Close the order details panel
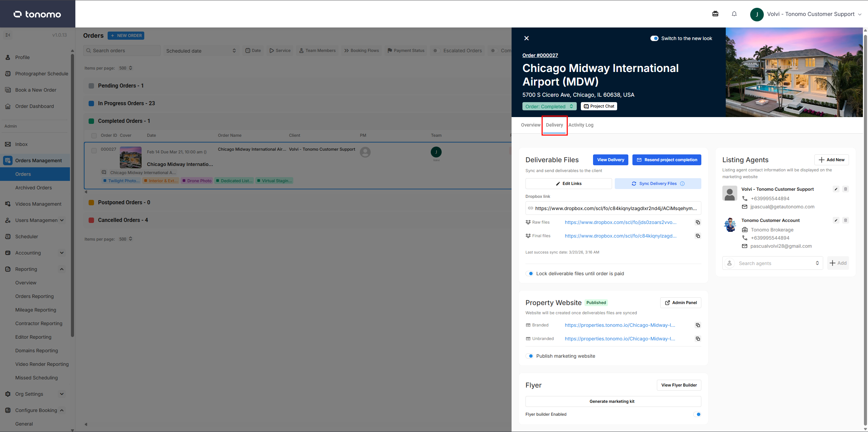Image resolution: width=868 pixels, height=432 pixels. pos(527,38)
